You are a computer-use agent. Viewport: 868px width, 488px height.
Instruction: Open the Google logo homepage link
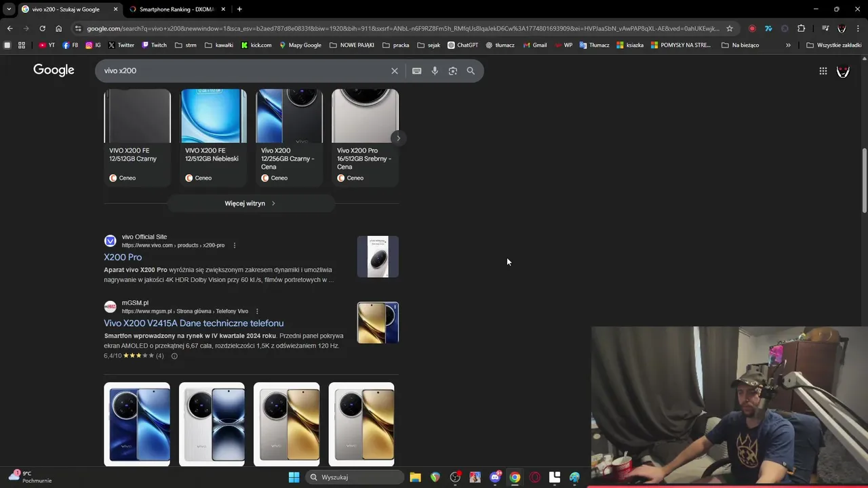[54, 70]
